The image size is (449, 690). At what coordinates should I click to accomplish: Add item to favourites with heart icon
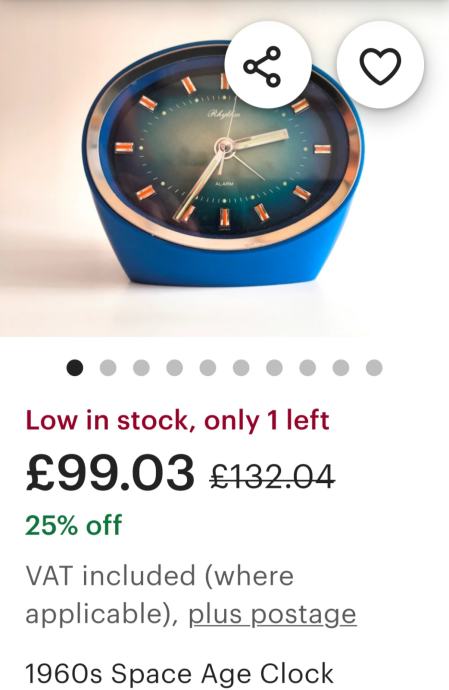380,66
